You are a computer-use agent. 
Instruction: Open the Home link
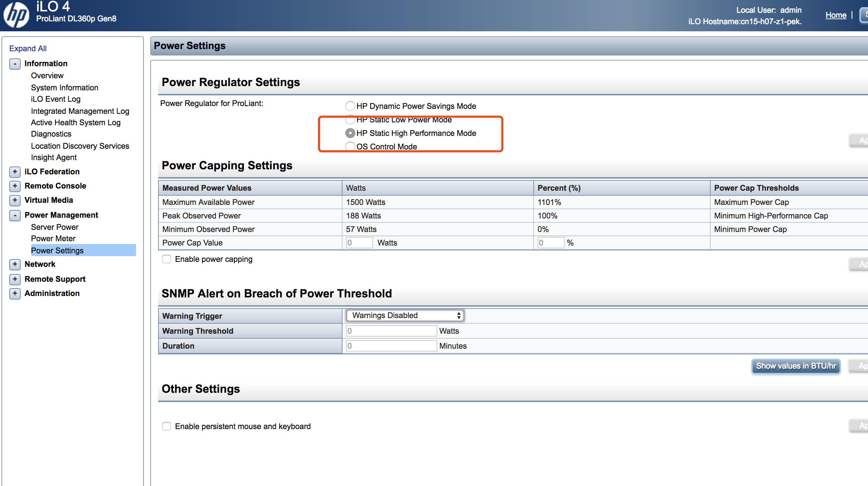click(836, 15)
